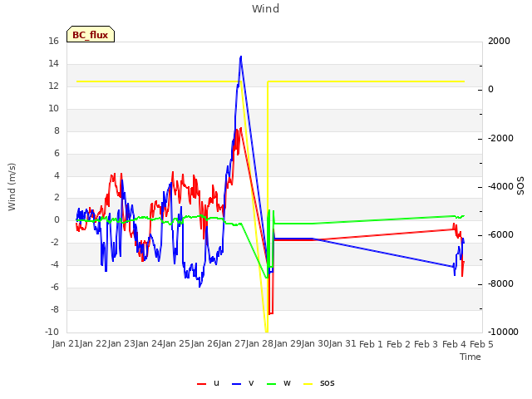
Task: Click the green w legend swatch
Action: click(x=272, y=384)
